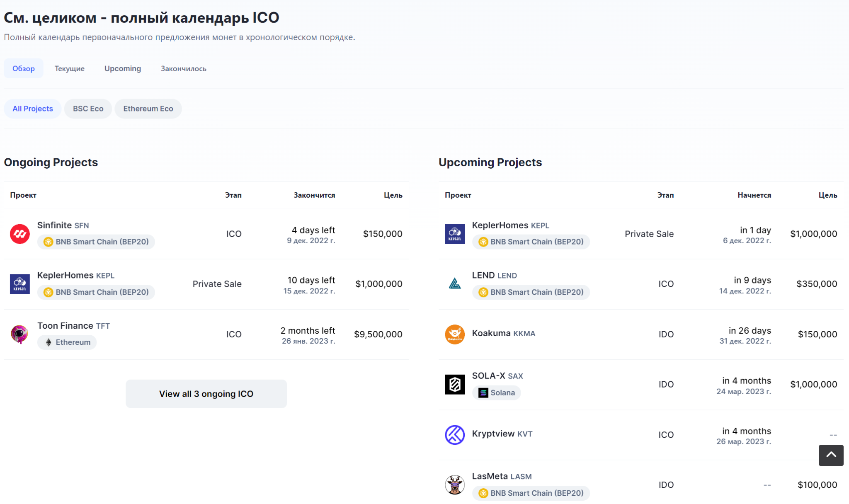The image size is (849, 504).
Task: Open the Upcoming tab
Action: click(122, 68)
